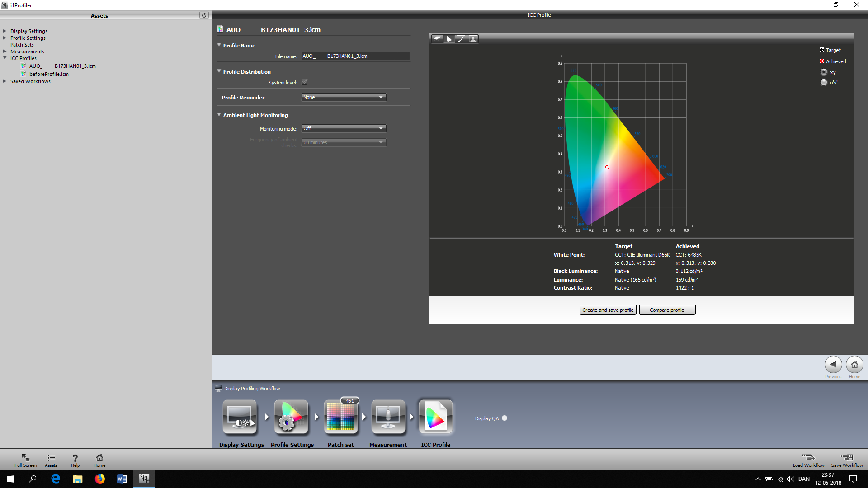Expand the Display Settings tree node
Image resolution: width=868 pixels, height=488 pixels.
point(5,31)
